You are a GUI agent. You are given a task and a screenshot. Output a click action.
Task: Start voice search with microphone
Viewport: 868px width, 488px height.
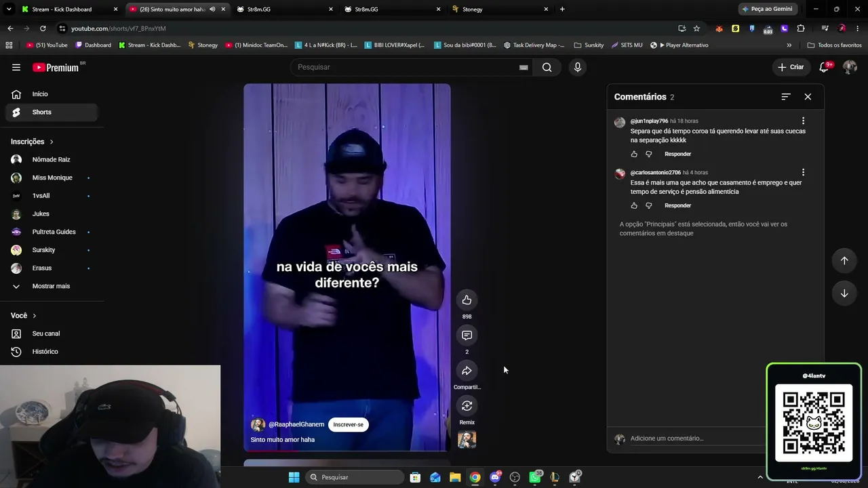tap(578, 67)
